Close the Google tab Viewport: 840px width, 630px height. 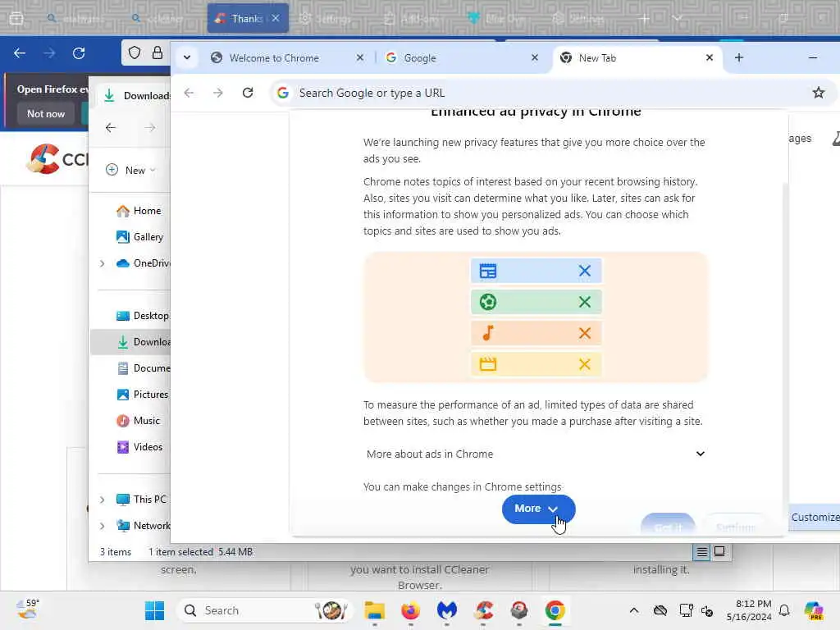(x=534, y=57)
